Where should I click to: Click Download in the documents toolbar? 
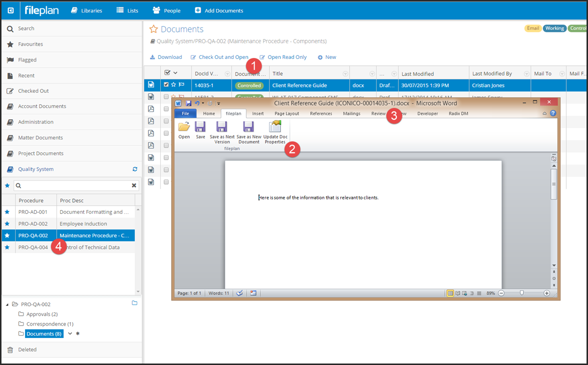[x=166, y=57]
